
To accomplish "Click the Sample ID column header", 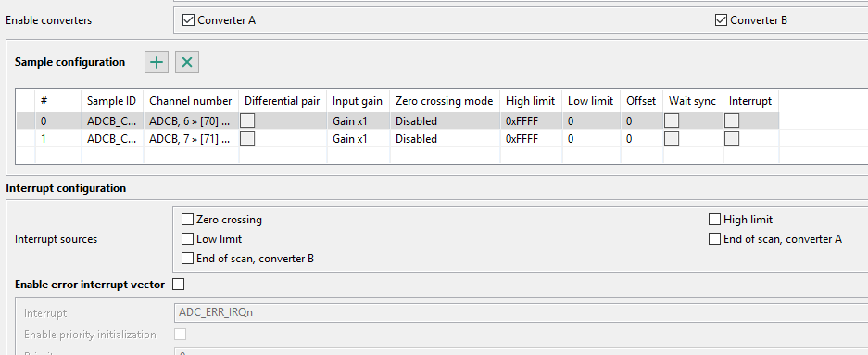I will [112, 101].
